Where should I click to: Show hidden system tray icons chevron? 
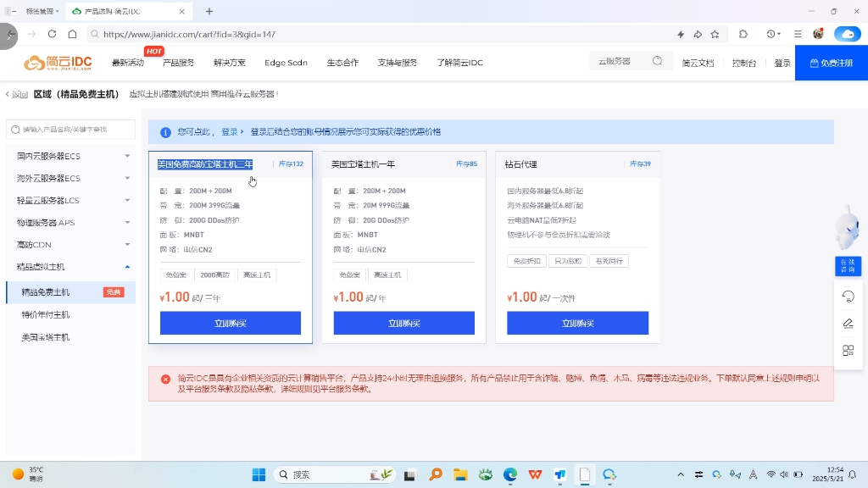(x=681, y=474)
